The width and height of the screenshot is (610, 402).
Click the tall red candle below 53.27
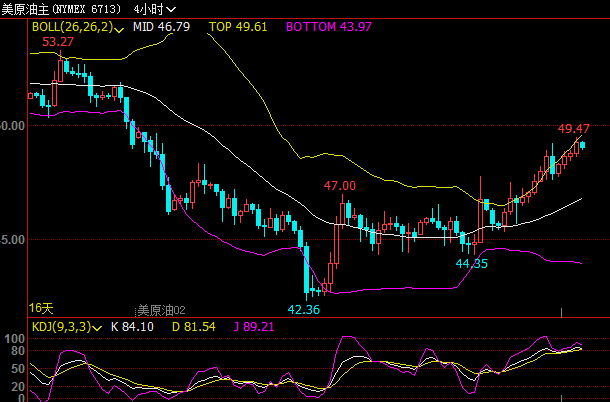60,66
